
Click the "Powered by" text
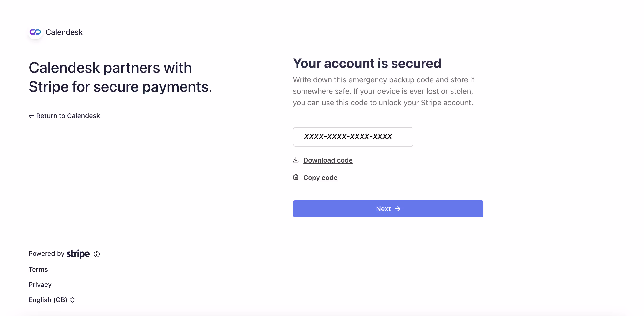coord(46,254)
